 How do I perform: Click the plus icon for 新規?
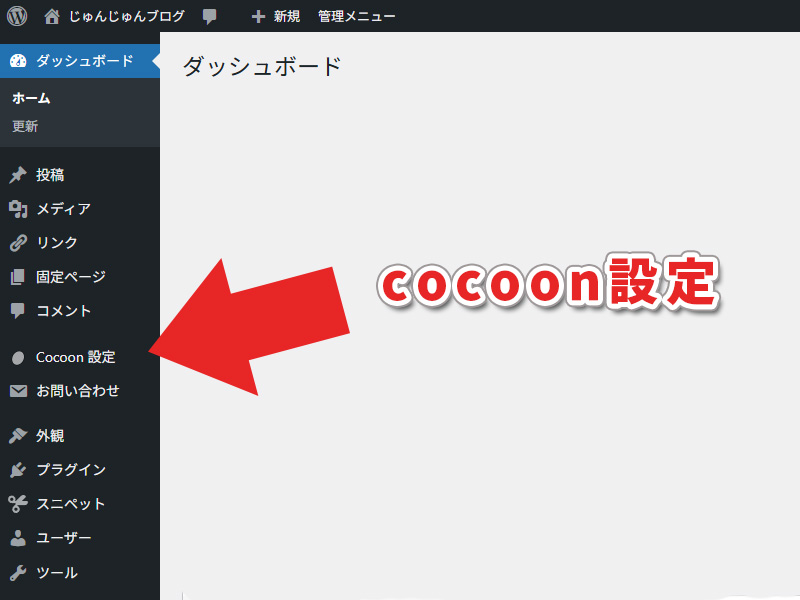(x=258, y=17)
